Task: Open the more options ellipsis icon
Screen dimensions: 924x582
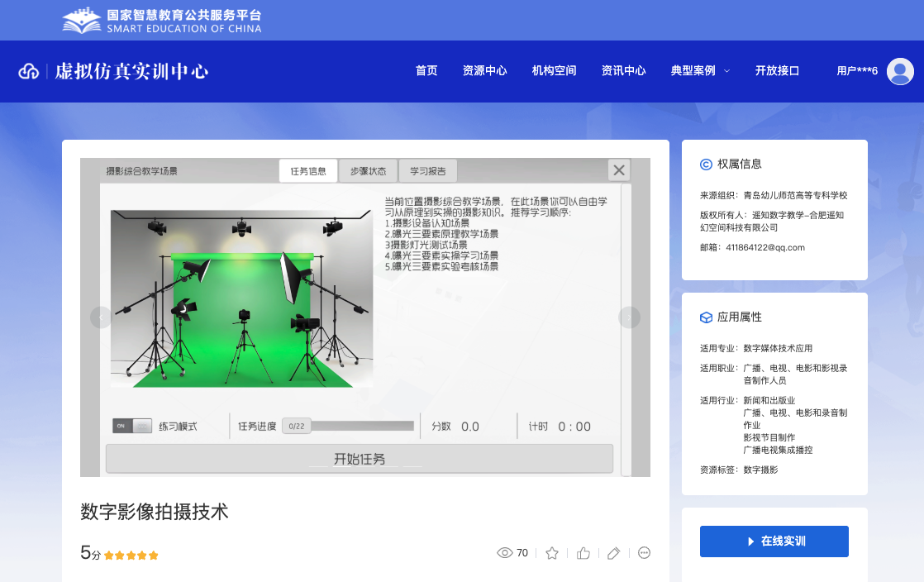Action: (645, 553)
